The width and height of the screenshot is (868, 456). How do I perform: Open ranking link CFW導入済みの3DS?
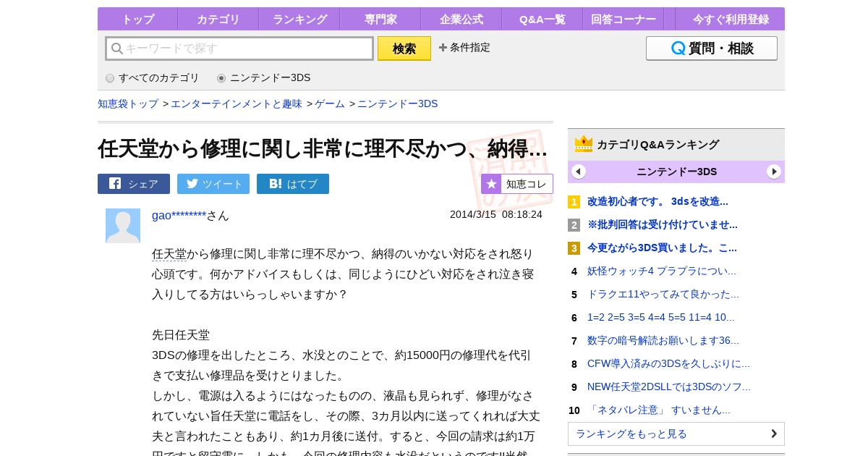click(x=668, y=364)
